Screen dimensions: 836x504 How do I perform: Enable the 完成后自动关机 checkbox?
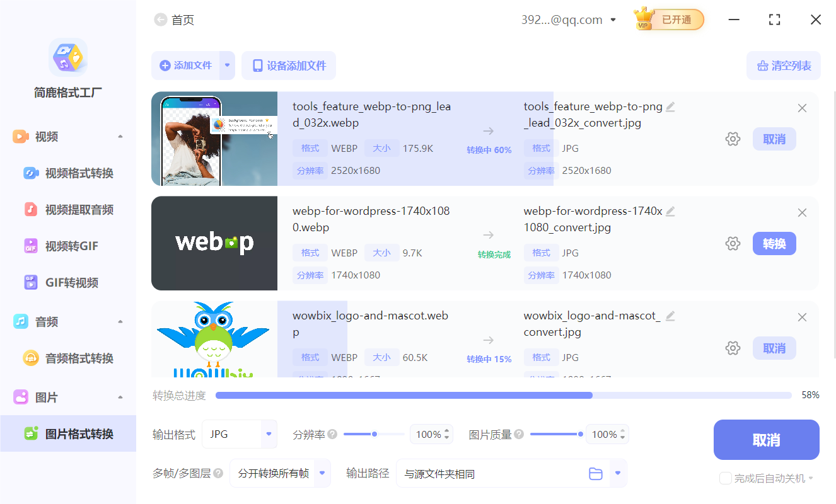point(725,478)
